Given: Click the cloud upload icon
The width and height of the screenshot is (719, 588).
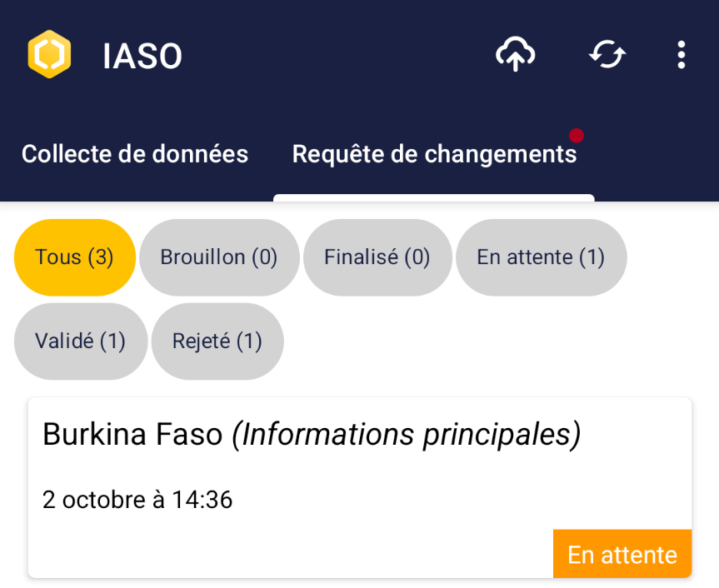Looking at the screenshot, I should (516, 55).
